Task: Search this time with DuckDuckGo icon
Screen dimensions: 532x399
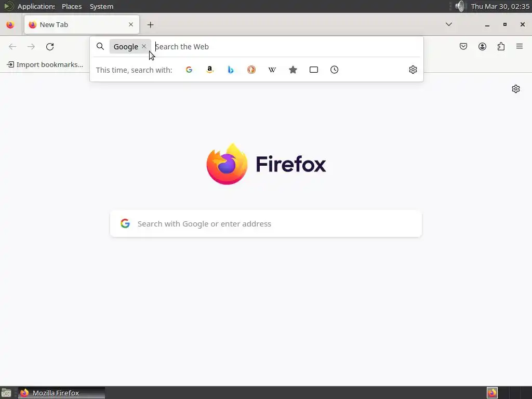Action: coord(251,70)
